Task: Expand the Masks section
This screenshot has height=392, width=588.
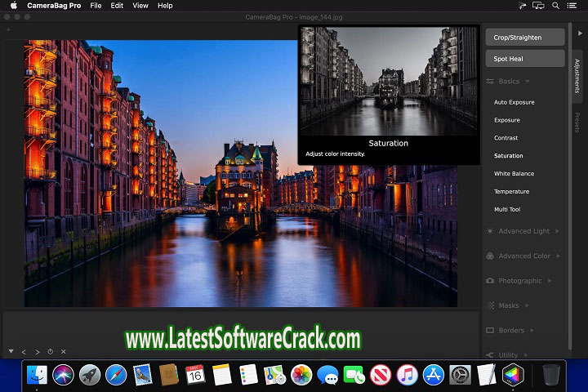Action: (x=509, y=305)
